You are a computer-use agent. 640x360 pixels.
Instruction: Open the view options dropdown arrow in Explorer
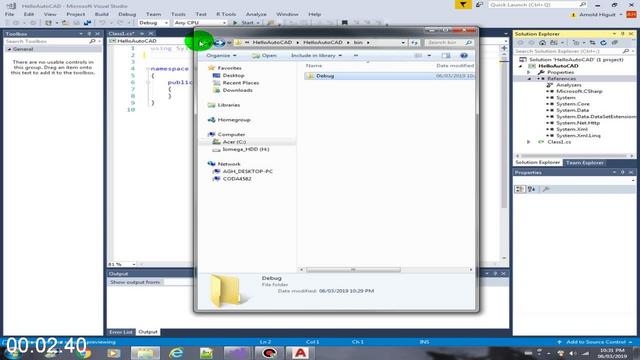coord(429,56)
